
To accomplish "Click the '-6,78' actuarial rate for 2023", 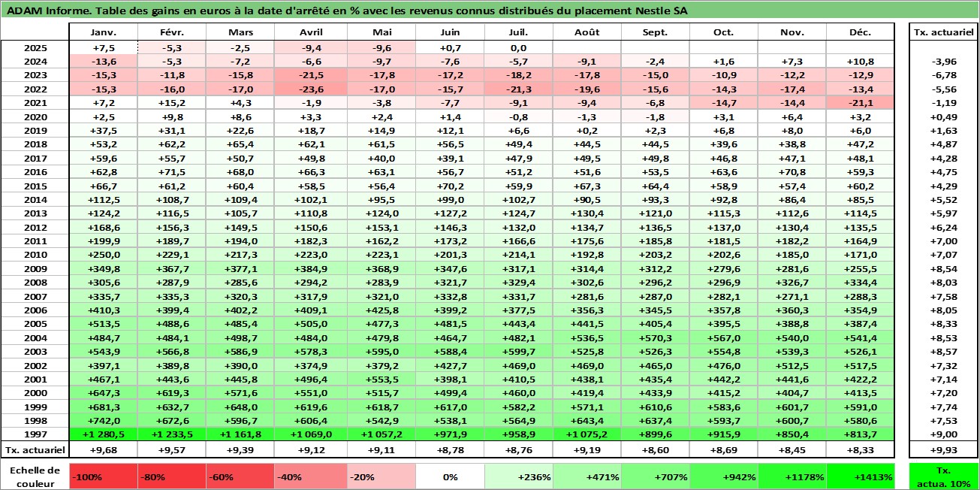I will pyautogui.click(x=944, y=75).
